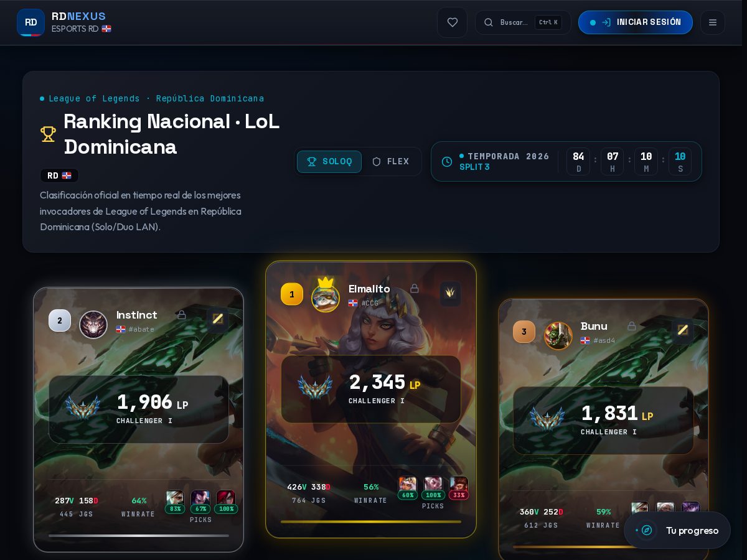Click the lock icon next to Bunu
Viewport: 747px width, 560px height.
click(x=632, y=326)
